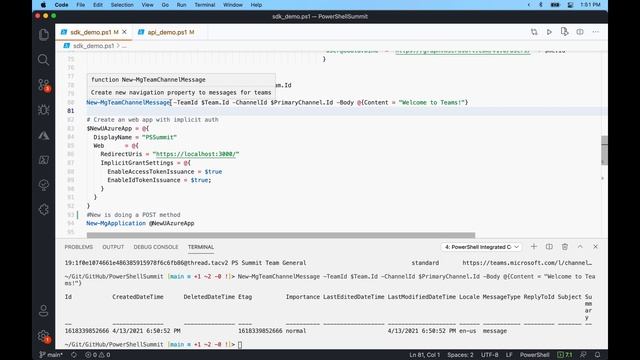Open the Extensions view in activity bar
This screenshot has height=360, width=640.
tap(44, 210)
